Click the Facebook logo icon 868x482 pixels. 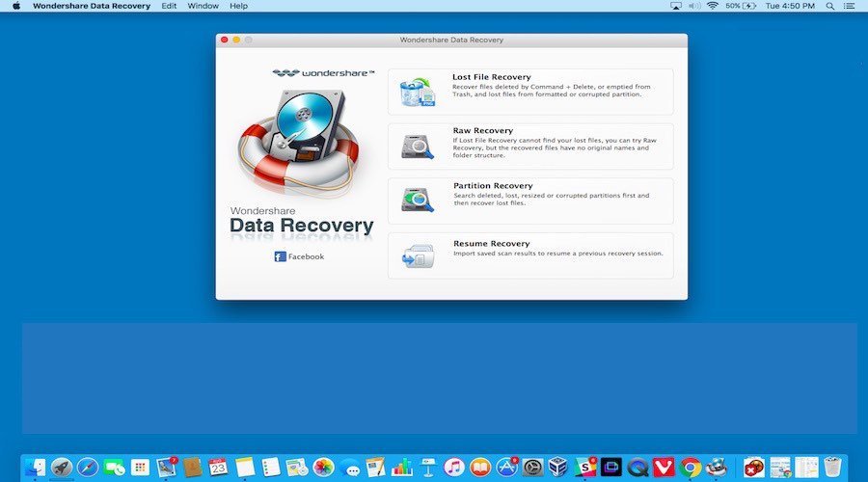(x=280, y=256)
